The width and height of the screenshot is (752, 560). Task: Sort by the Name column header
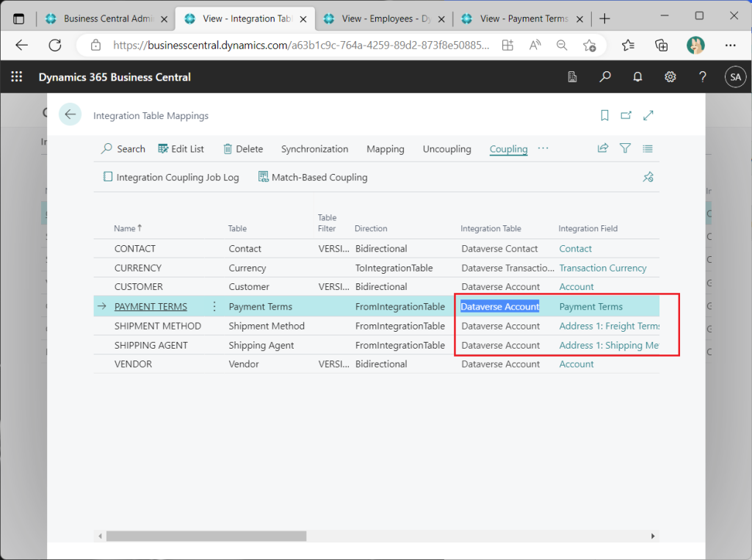point(128,228)
